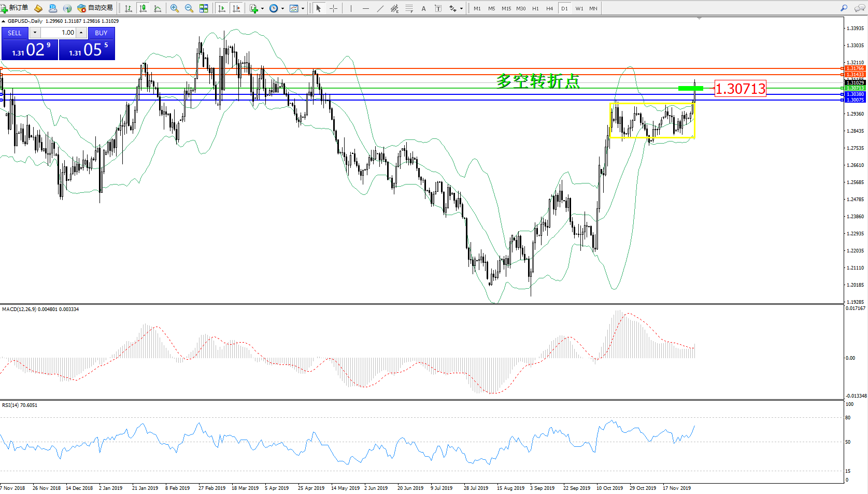
Task: Select the trendline drawing tool
Action: point(380,8)
